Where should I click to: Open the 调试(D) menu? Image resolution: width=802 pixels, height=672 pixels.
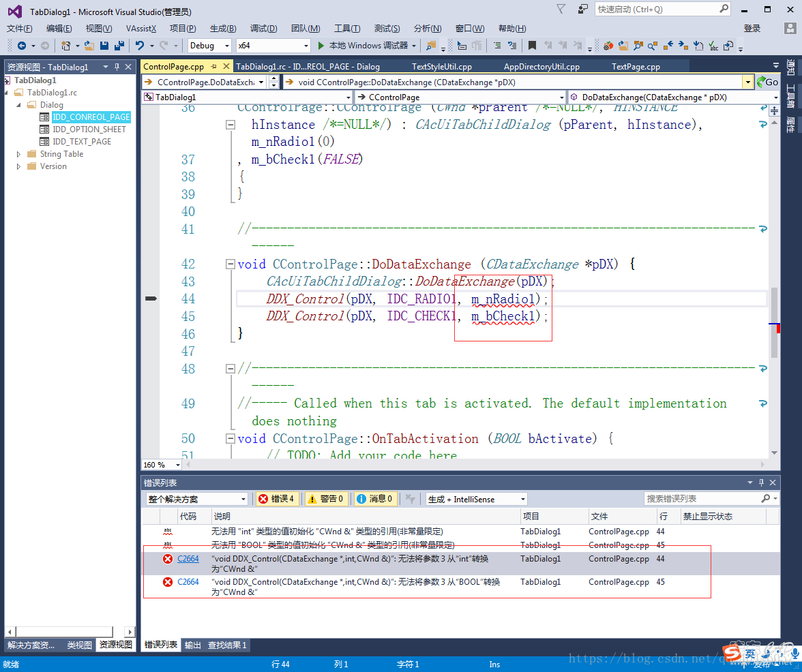(x=263, y=28)
